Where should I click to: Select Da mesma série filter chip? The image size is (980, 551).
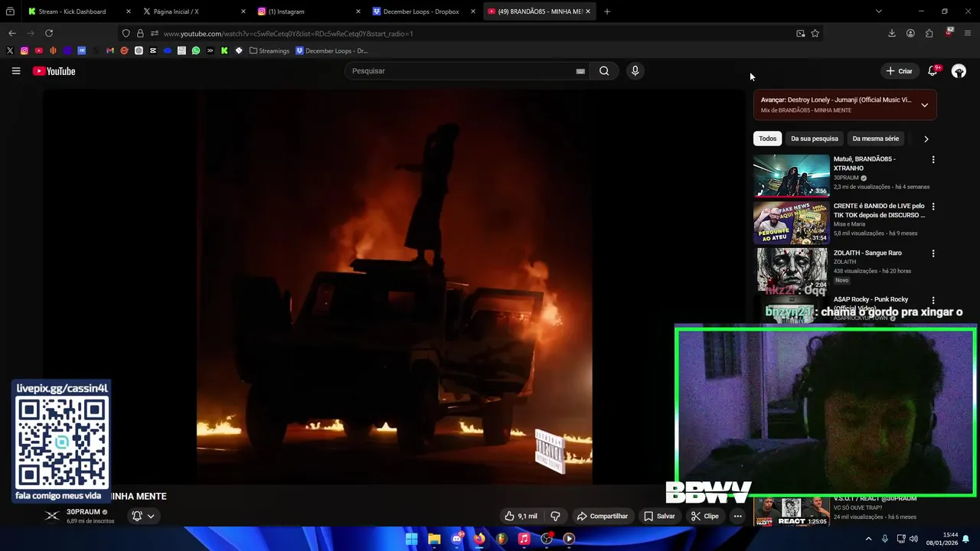(875, 139)
